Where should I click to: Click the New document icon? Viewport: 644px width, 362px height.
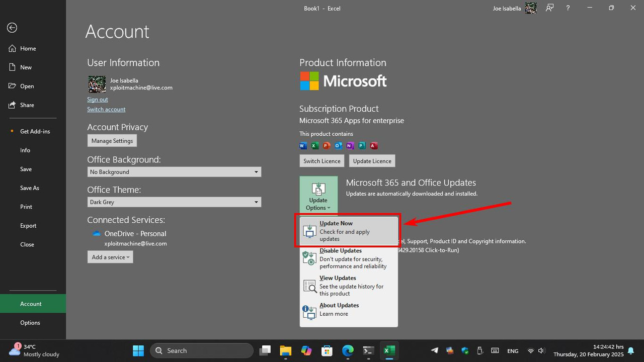(12, 67)
